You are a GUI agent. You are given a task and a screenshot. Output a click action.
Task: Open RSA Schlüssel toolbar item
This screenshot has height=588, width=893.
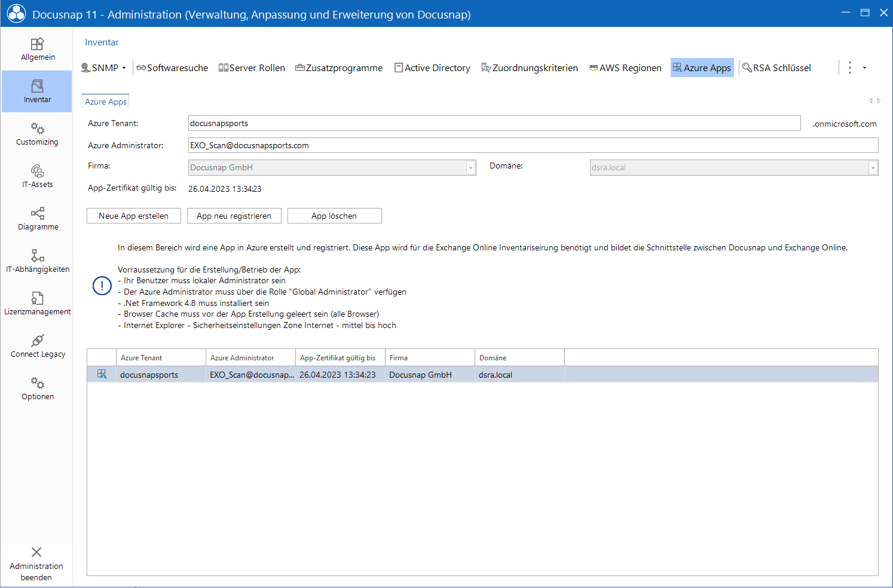coord(776,68)
